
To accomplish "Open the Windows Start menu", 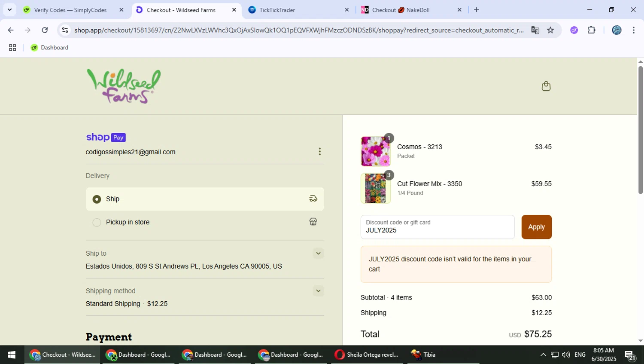I will [x=12, y=355].
